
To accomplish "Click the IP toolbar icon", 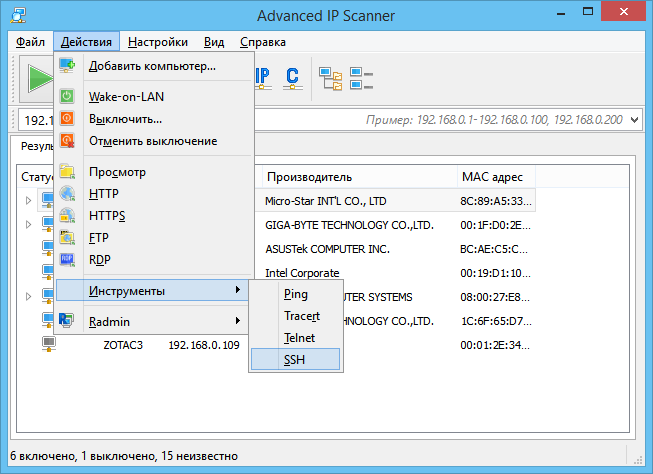I will (x=263, y=77).
